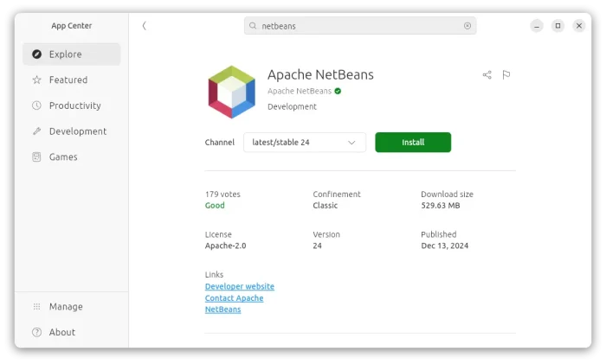Click the search magnifier icon
This screenshot has height=364, width=606.
253,26
